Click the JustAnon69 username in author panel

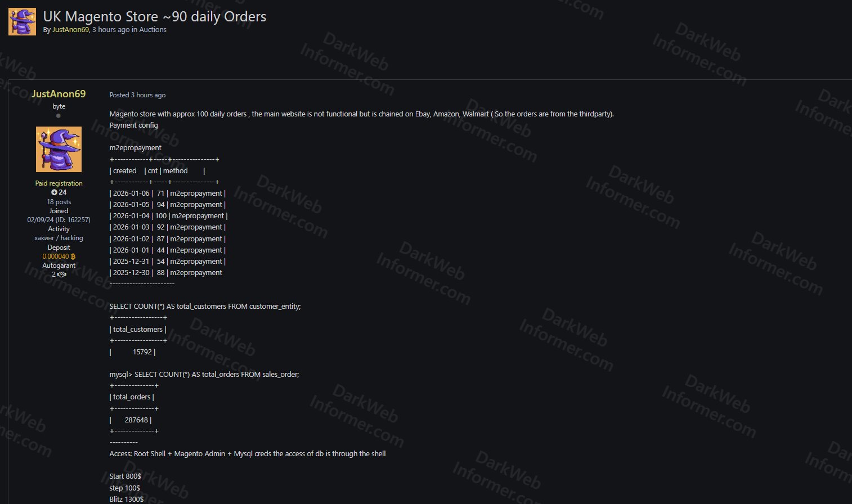coord(59,94)
